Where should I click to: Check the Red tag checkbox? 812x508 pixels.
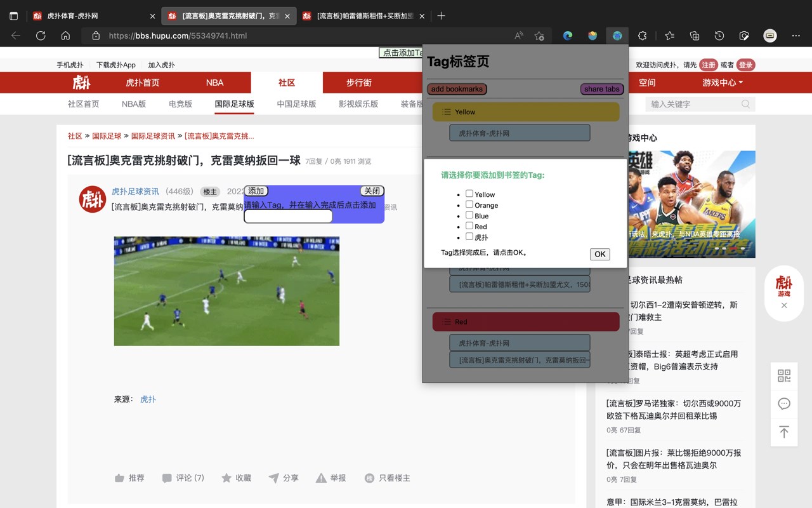469,226
